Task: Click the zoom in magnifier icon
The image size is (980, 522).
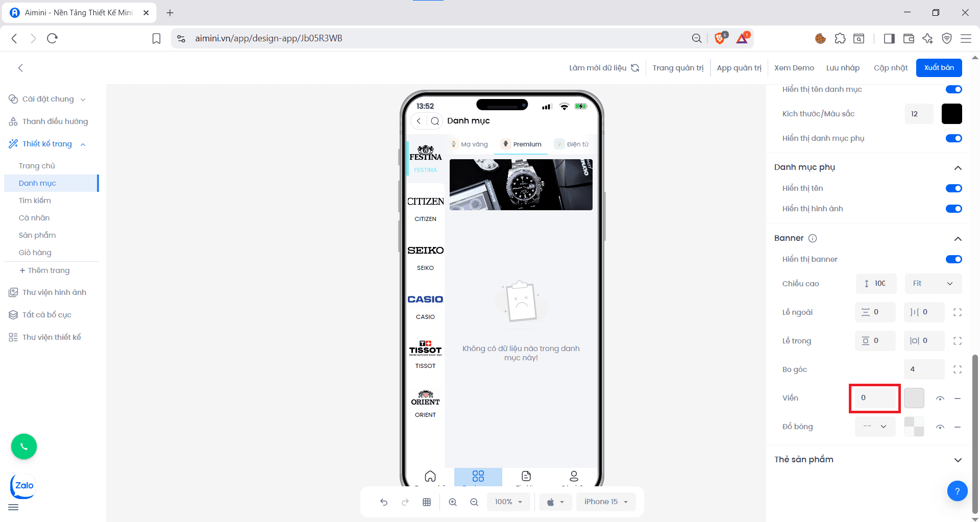Action: coord(453,502)
